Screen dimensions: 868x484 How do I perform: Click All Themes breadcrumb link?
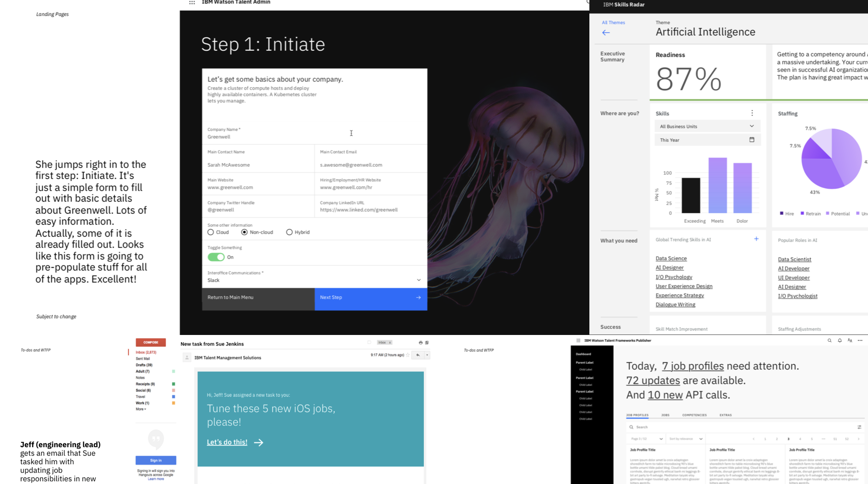[x=613, y=23]
